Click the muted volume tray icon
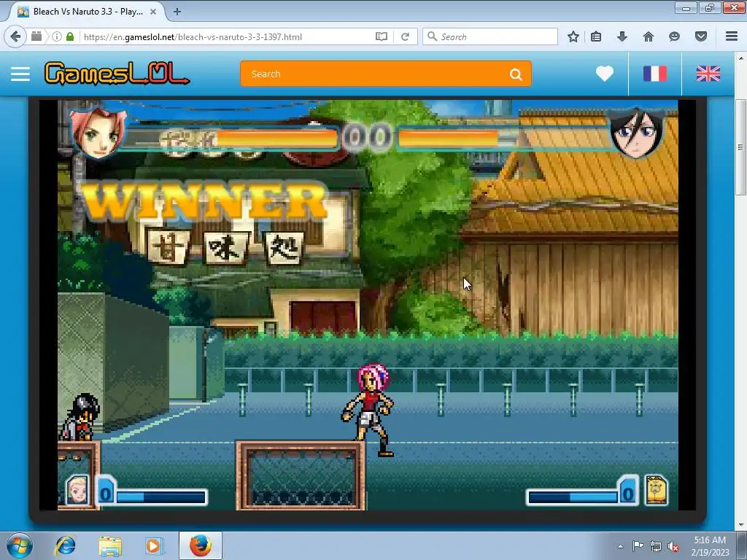This screenshot has width=747, height=560. pyautogui.click(x=673, y=547)
